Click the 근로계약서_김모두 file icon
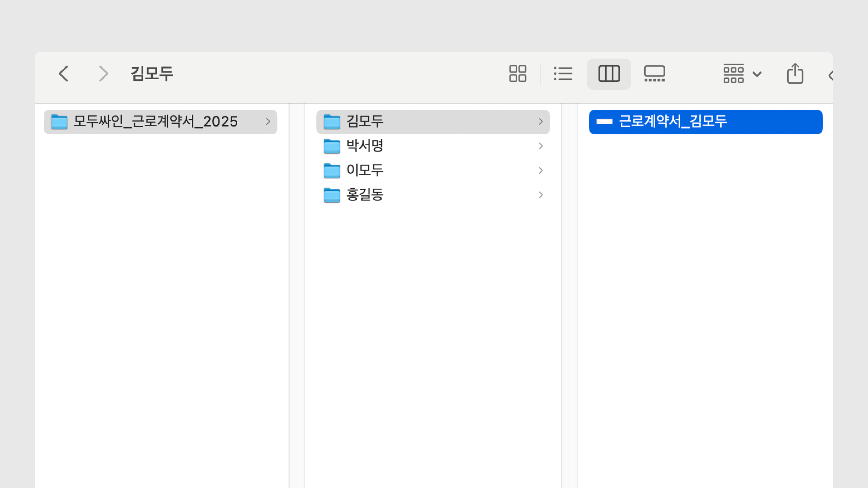 [x=604, y=122]
